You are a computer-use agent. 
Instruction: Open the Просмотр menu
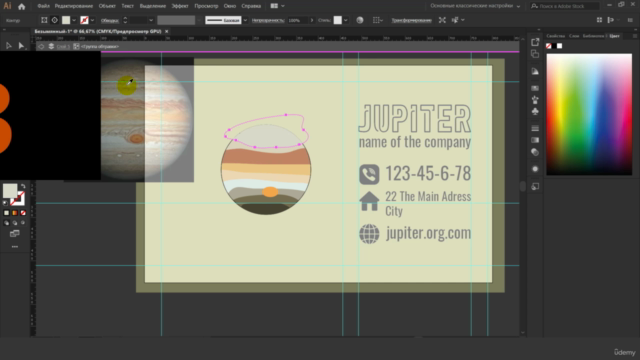[206, 6]
